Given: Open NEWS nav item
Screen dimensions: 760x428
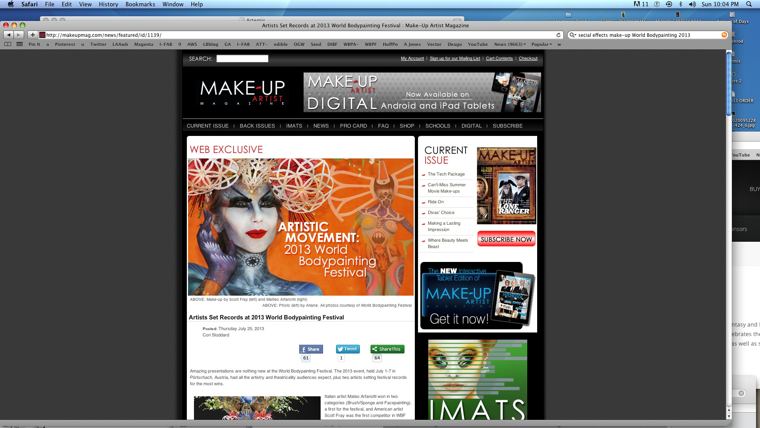Looking at the screenshot, I should [321, 126].
